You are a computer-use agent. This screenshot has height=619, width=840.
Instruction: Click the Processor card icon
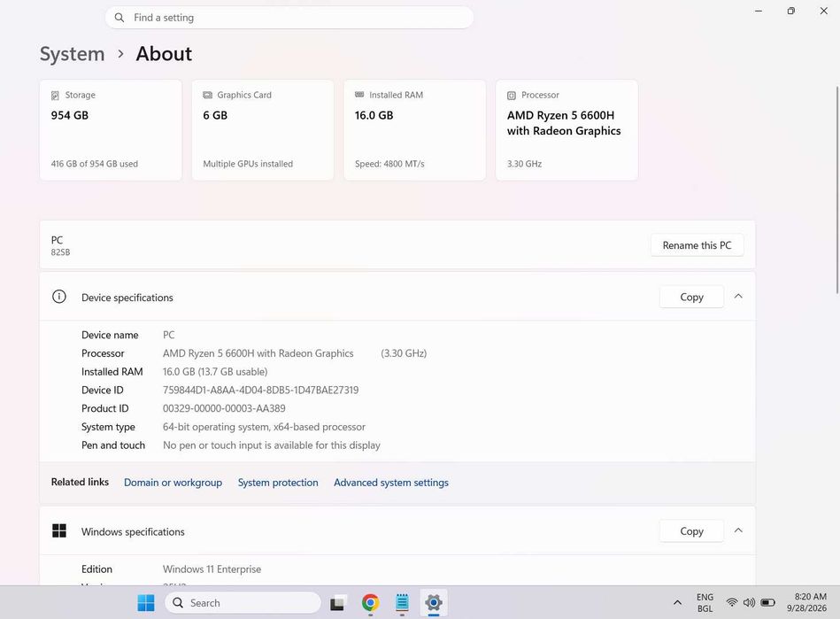tap(512, 96)
